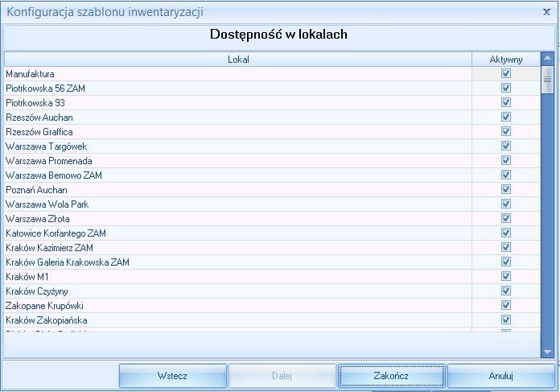
Task: Select the Warszawa Promenada row
Action: 272,160
